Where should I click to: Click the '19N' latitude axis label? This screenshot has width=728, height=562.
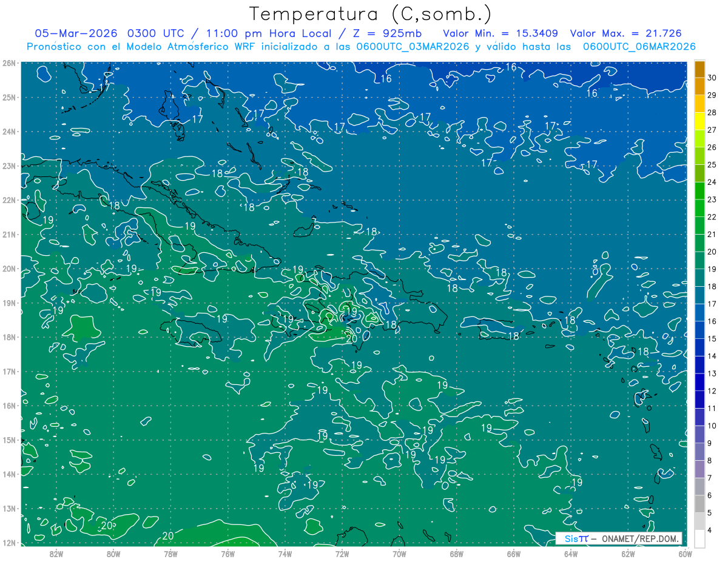click(x=8, y=303)
